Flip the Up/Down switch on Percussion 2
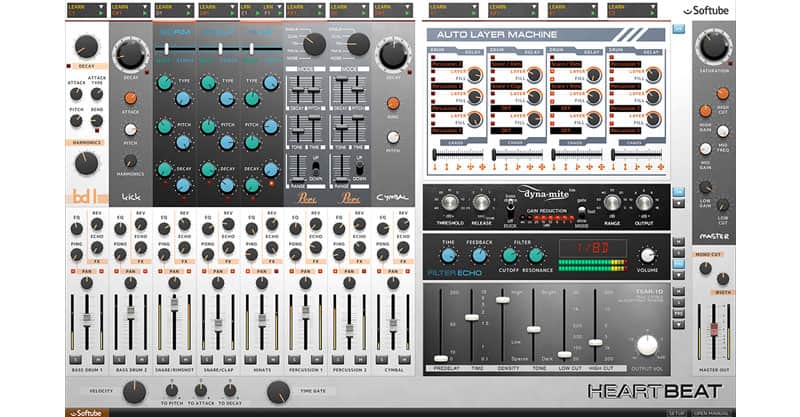The width and height of the screenshot is (800, 417). click(x=360, y=168)
